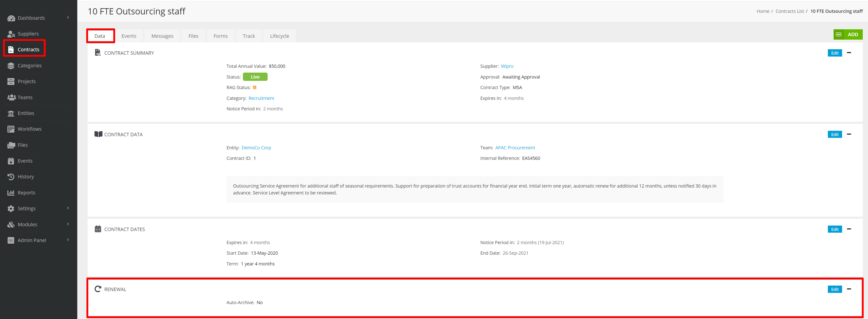Open the hamburger menu beside ADD
Viewport: 868px width, 319px height.
pyautogui.click(x=839, y=34)
